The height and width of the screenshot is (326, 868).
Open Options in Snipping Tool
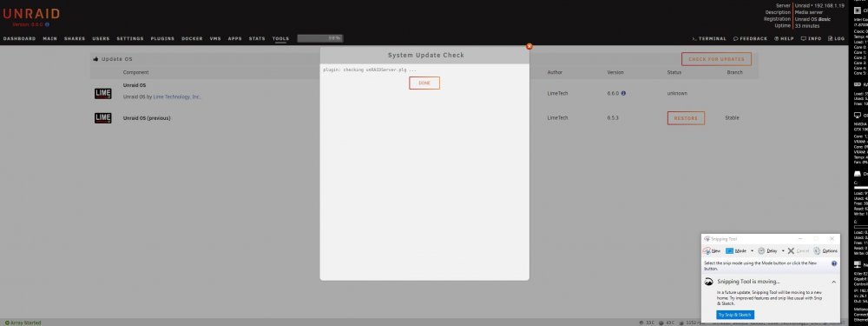pyautogui.click(x=825, y=250)
